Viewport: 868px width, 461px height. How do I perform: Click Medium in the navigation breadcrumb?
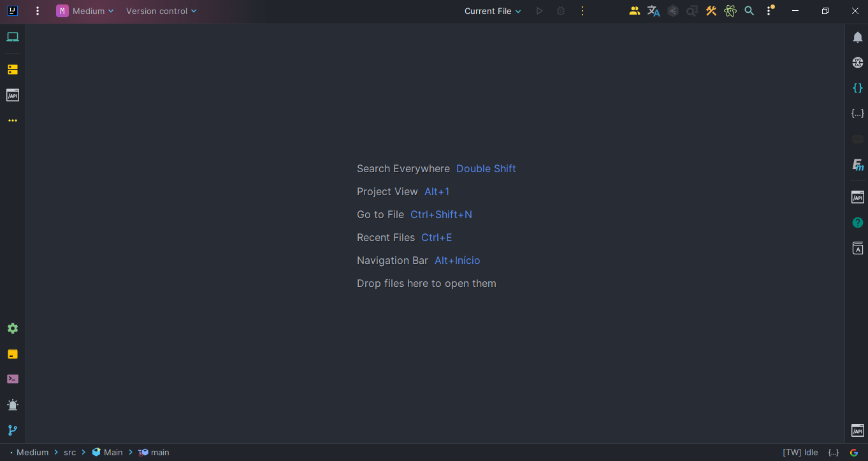click(x=33, y=452)
